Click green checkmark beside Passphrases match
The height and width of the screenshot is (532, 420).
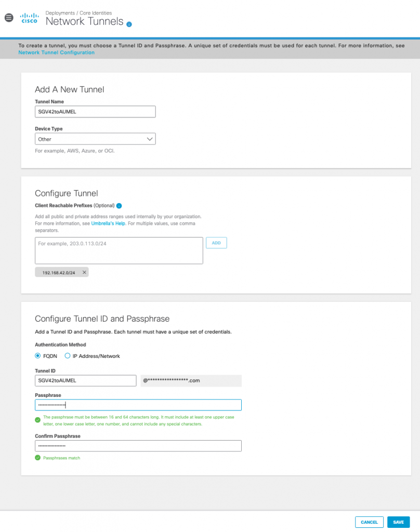(38, 458)
